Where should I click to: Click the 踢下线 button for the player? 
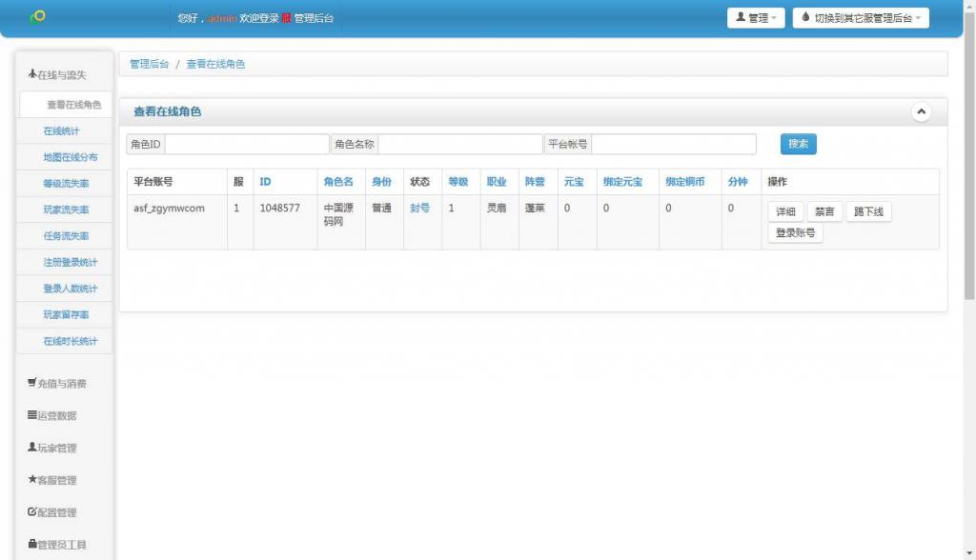pyautogui.click(x=868, y=211)
